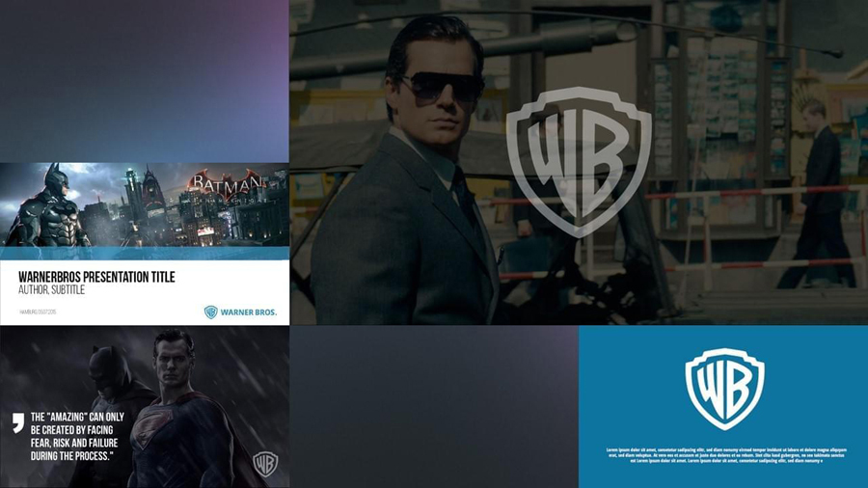Viewport: 868px width, 488px height.
Task: Open the man in sunglasses photo slide
Action: (579, 162)
